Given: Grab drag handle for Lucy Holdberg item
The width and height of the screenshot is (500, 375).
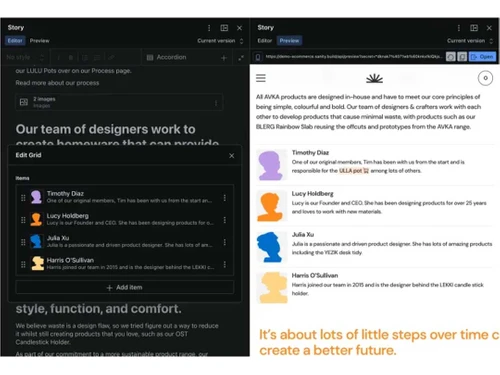Looking at the screenshot, I should tap(23, 220).
